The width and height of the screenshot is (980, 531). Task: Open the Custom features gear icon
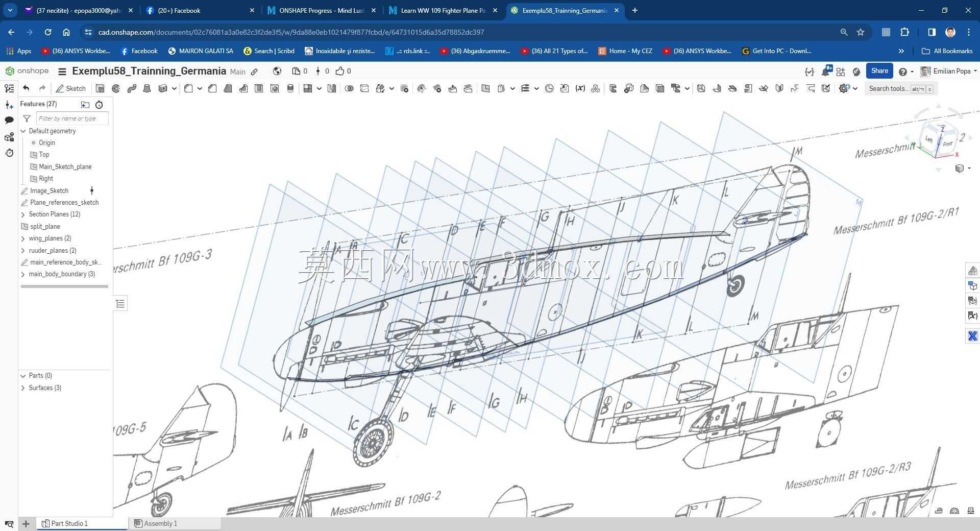pyautogui.click(x=844, y=88)
